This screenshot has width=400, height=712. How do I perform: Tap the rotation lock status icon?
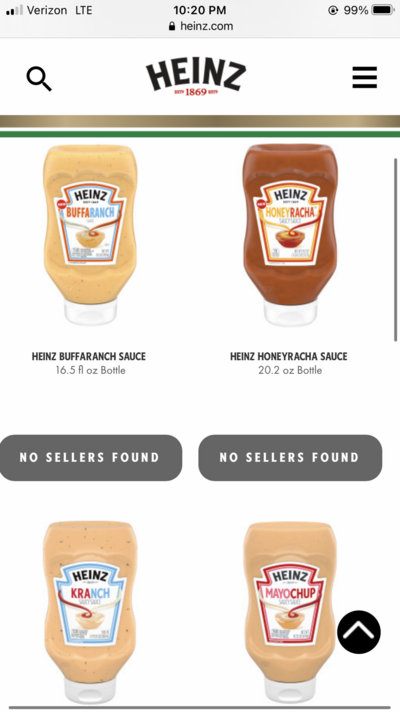tap(333, 10)
